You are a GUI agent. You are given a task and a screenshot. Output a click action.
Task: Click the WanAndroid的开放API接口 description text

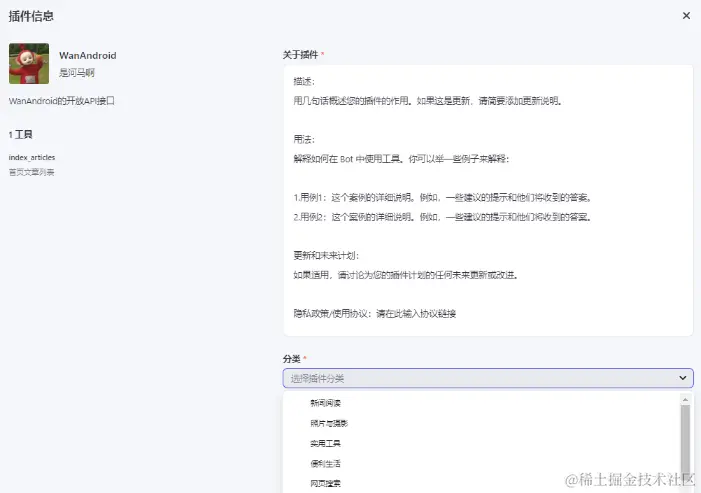(62, 101)
